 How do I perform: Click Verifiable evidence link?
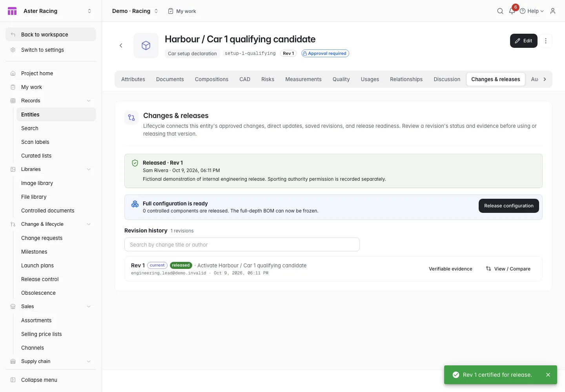coord(450,269)
